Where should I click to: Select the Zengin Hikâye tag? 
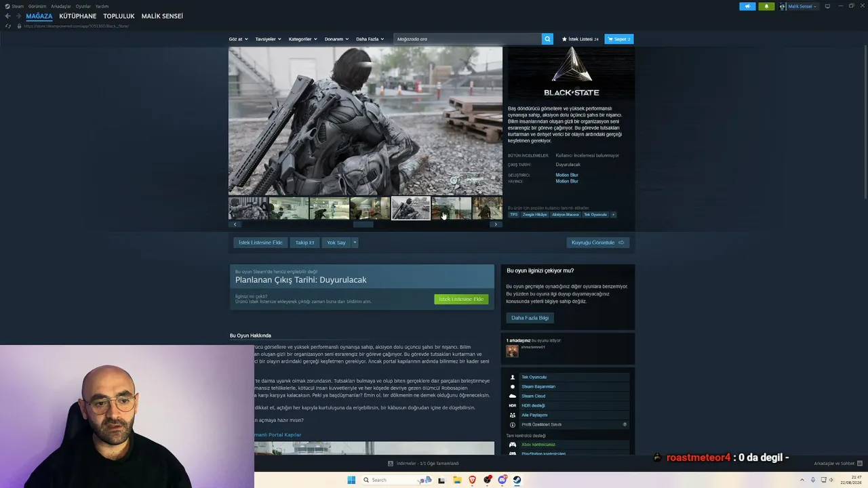point(534,215)
